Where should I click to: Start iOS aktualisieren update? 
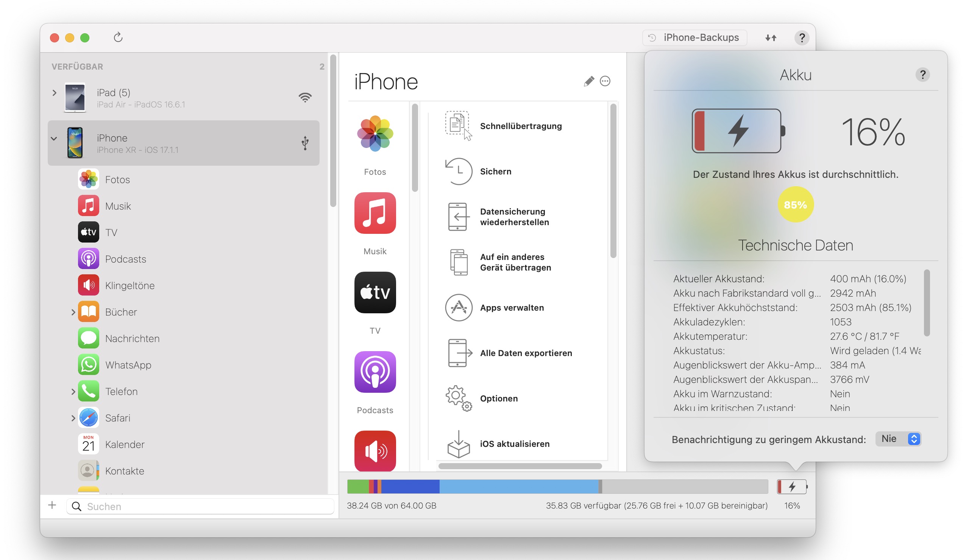click(x=515, y=443)
